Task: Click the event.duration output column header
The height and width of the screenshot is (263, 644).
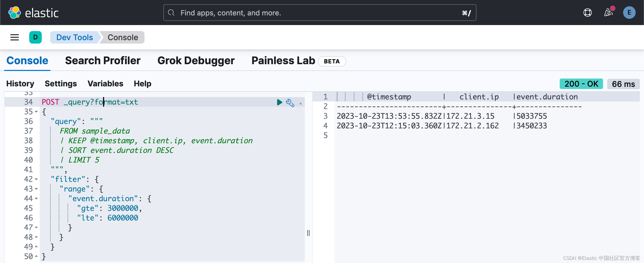Action: point(547,97)
